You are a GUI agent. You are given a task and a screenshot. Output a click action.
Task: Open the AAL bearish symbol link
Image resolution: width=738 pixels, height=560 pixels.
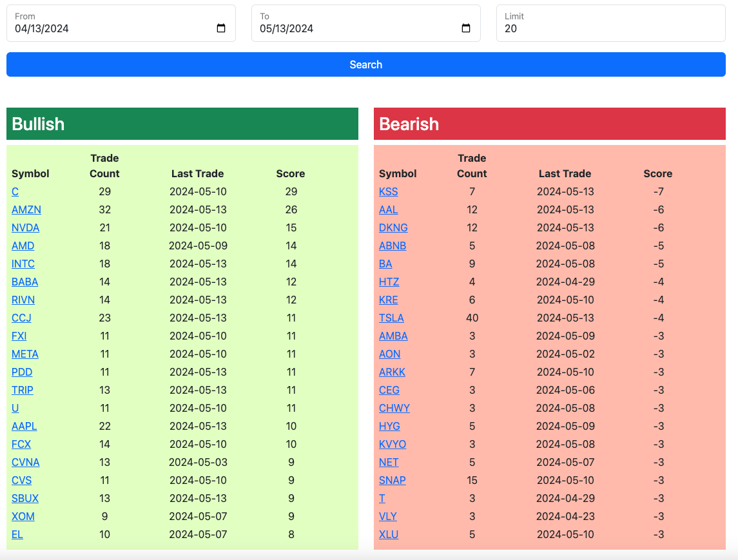388,210
